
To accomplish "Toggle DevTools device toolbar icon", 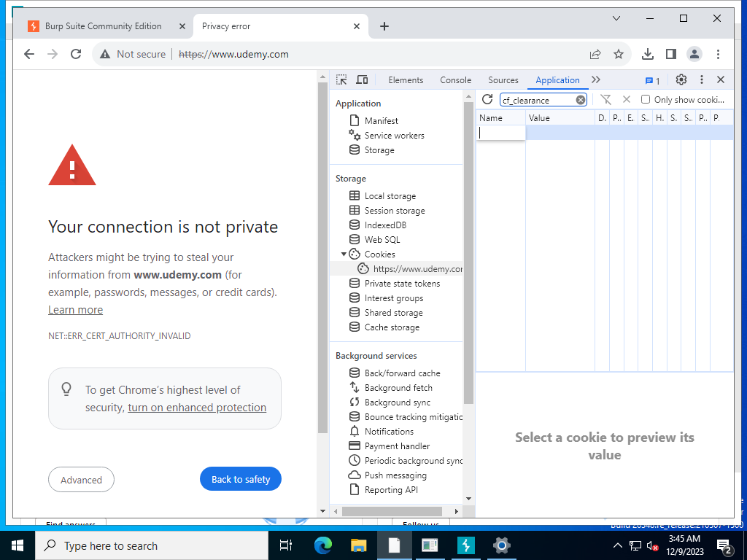I will 362,80.
